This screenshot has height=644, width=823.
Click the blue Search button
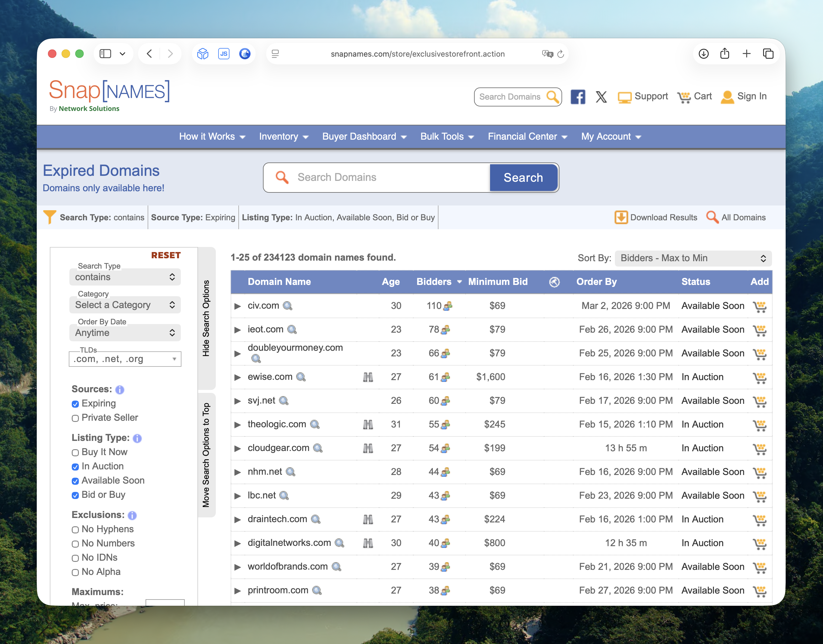coord(523,178)
